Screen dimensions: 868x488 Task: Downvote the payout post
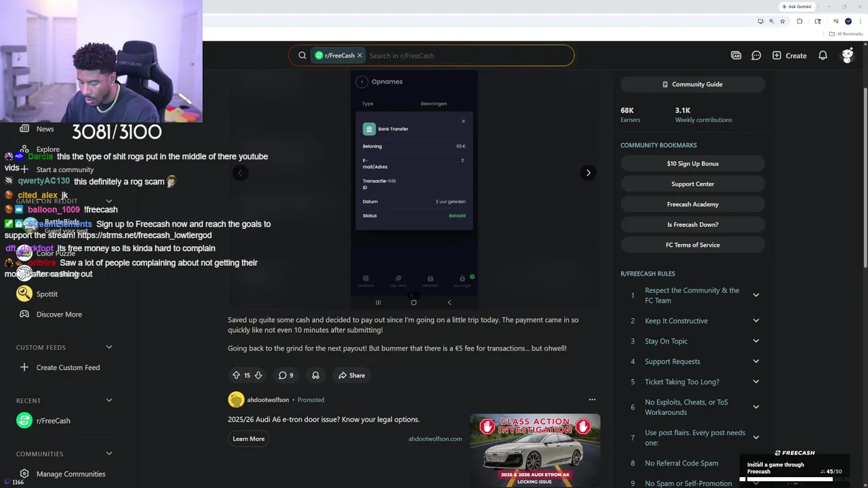pos(258,375)
